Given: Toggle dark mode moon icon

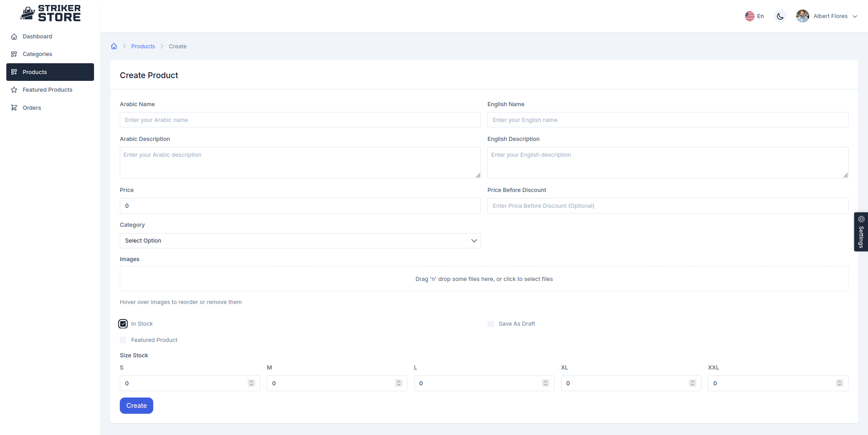Looking at the screenshot, I should 780,16.
